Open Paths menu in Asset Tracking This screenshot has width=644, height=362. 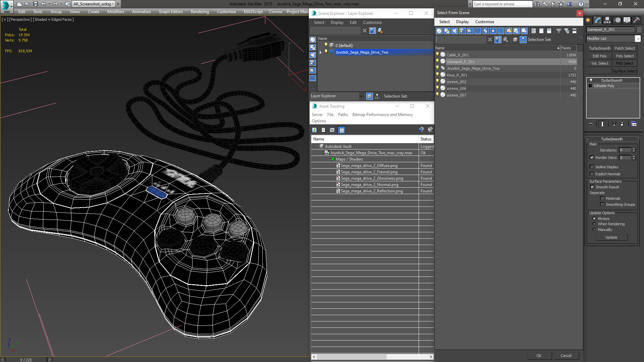342,115
